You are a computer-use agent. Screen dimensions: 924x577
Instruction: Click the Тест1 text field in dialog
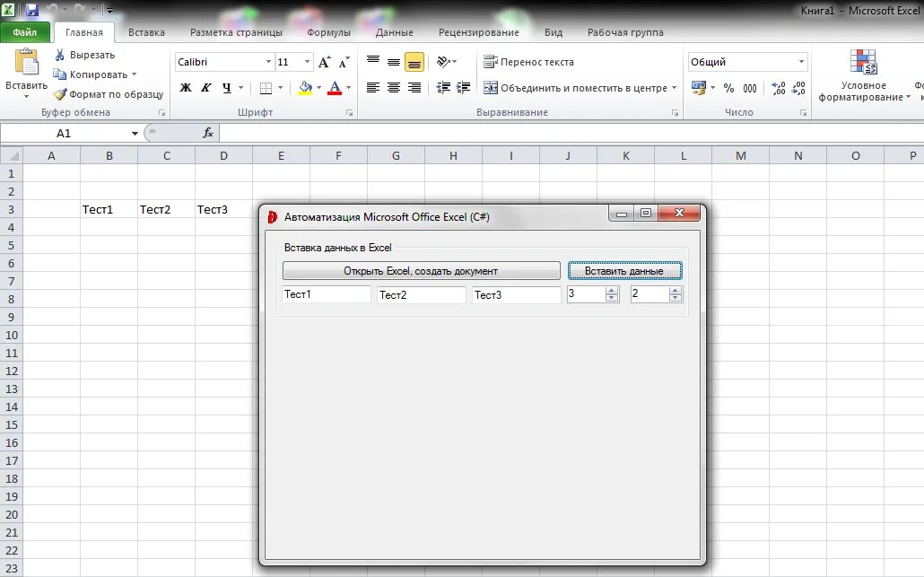coord(327,294)
